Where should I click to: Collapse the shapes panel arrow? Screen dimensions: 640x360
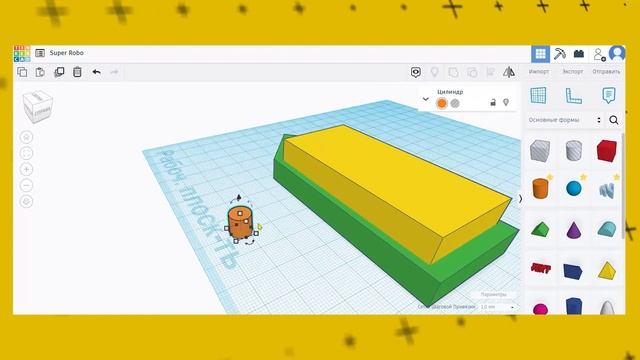click(x=520, y=199)
